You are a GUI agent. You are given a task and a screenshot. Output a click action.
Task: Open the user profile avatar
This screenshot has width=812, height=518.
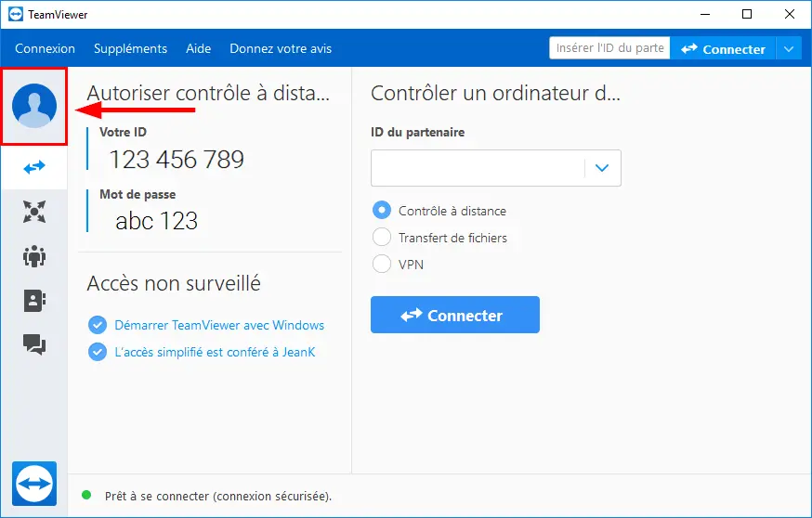tap(34, 106)
